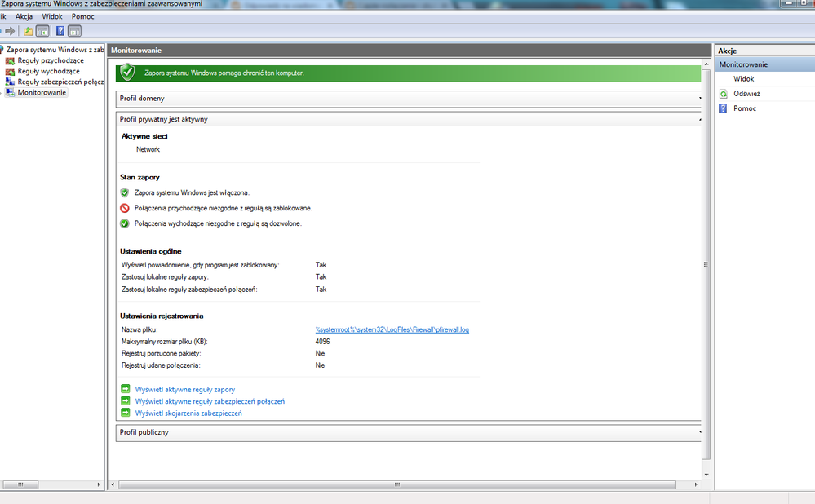Toggle the show/hide action pane button
The width and height of the screenshot is (815, 504).
[x=75, y=31]
